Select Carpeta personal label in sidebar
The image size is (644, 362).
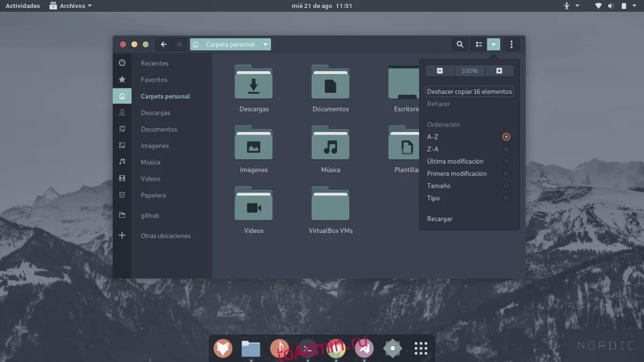pyautogui.click(x=165, y=97)
